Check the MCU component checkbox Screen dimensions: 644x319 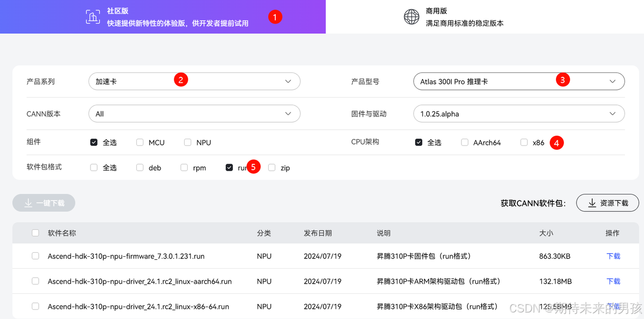tap(140, 142)
